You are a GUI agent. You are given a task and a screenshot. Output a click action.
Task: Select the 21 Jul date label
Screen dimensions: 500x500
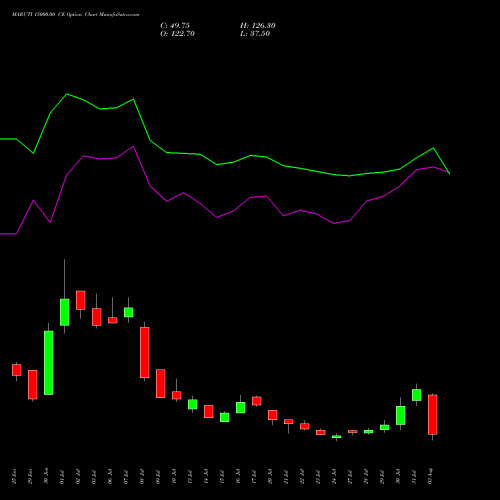pos(286,476)
